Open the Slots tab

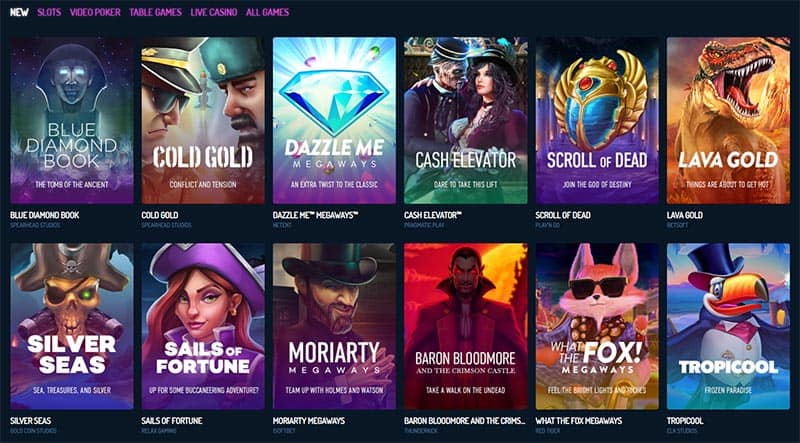(49, 12)
